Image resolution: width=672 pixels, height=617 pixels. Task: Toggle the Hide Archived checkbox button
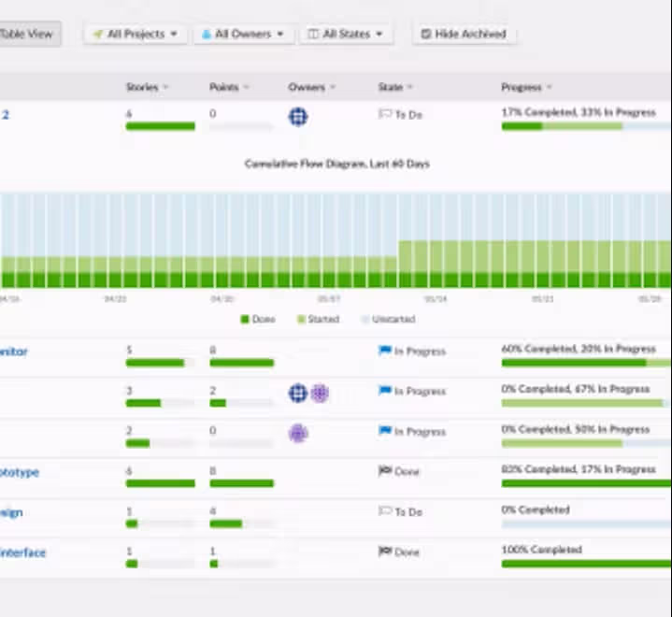[465, 34]
